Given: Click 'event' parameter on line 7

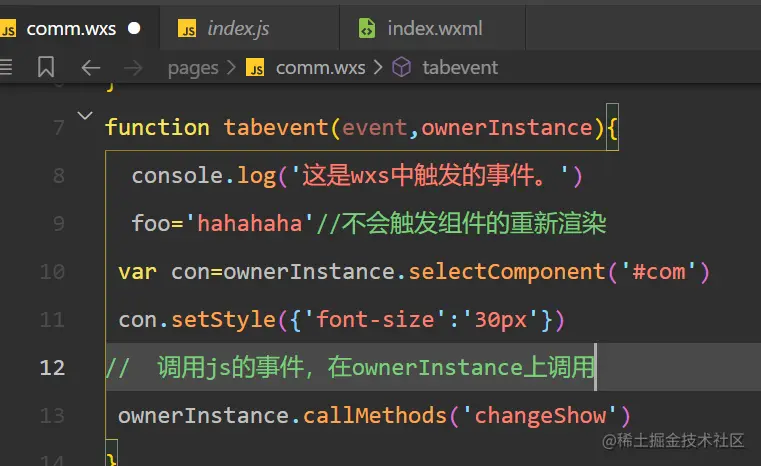Looking at the screenshot, I should tap(375, 128).
